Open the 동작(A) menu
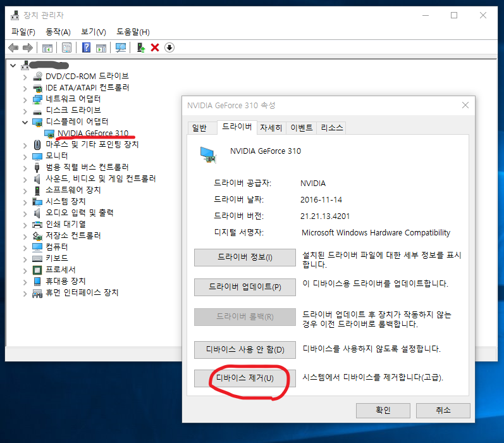 tap(58, 32)
